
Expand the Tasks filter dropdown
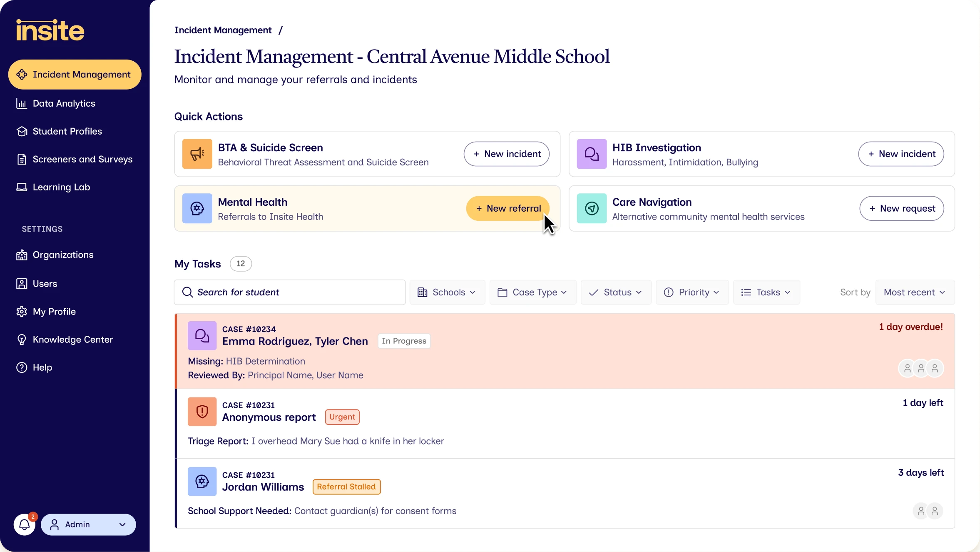[766, 292]
